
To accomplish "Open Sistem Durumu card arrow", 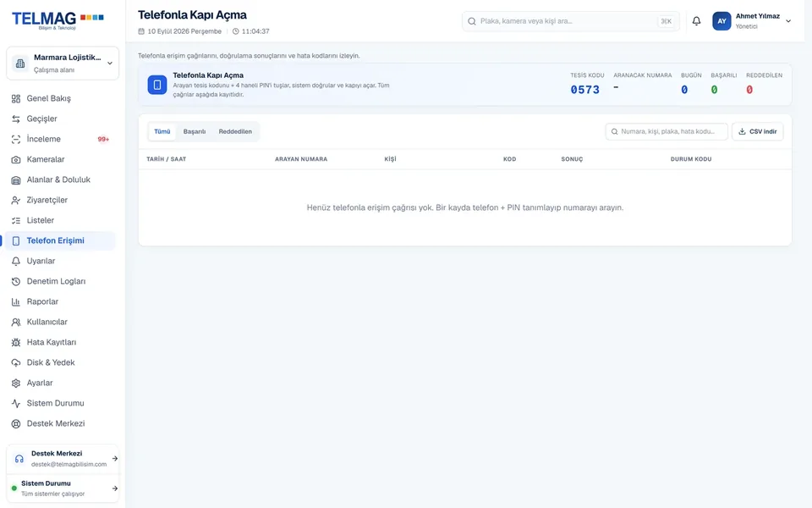I will [115, 489].
